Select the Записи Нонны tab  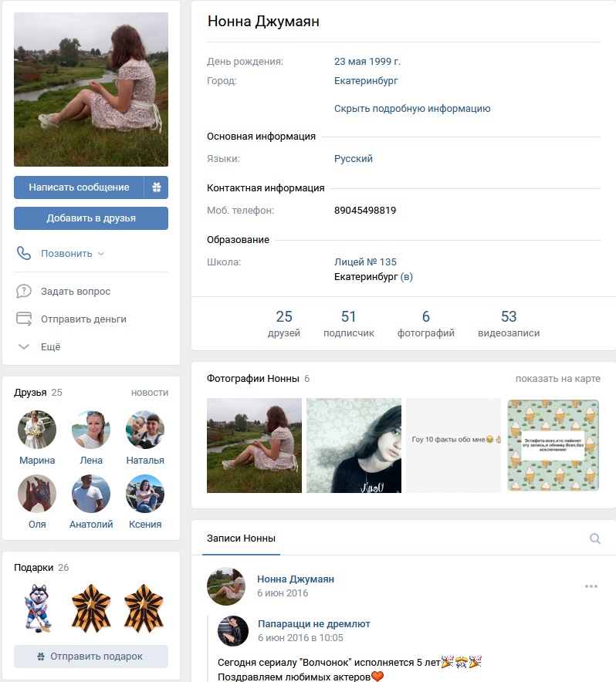click(x=241, y=539)
